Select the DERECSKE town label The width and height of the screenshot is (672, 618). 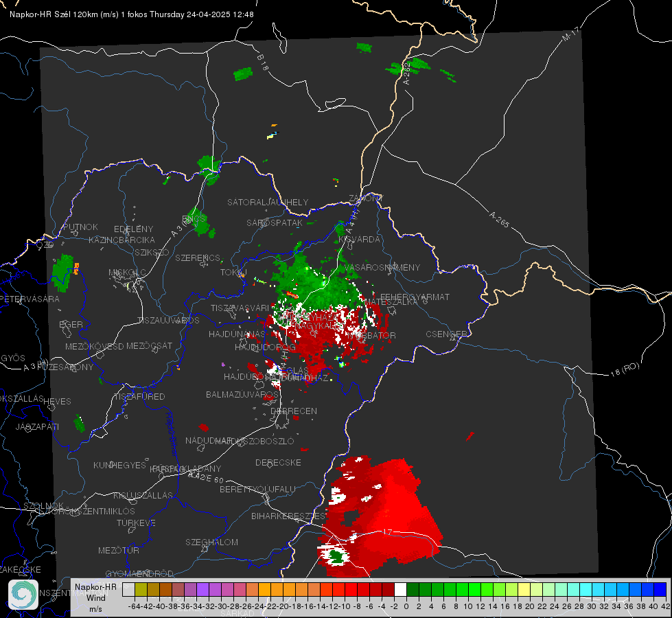tap(278, 462)
